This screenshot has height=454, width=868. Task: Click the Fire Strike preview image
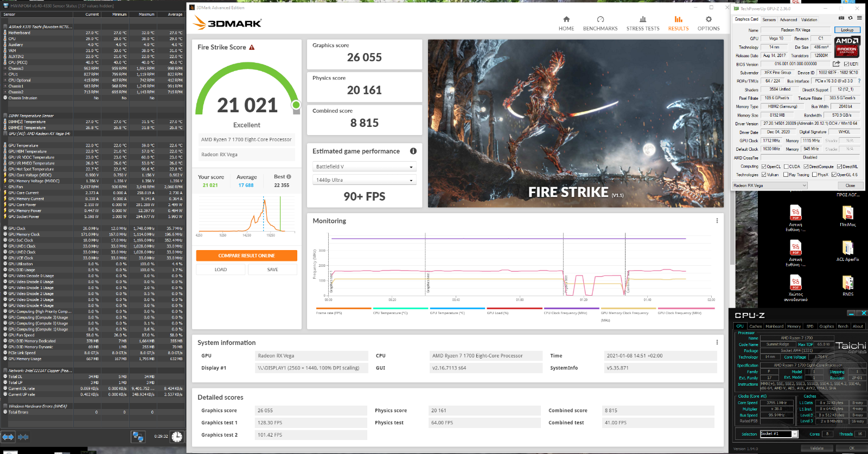576,123
